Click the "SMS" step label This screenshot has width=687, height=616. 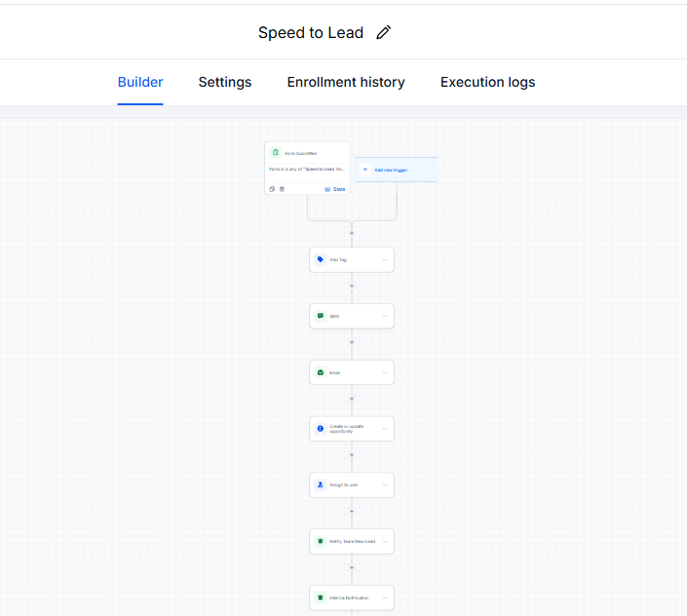click(x=334, y=317)
